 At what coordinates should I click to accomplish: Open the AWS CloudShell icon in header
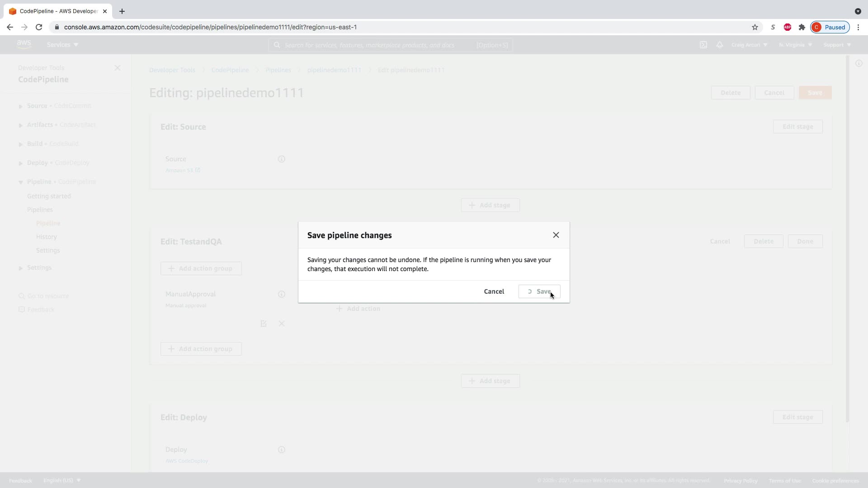703,45
